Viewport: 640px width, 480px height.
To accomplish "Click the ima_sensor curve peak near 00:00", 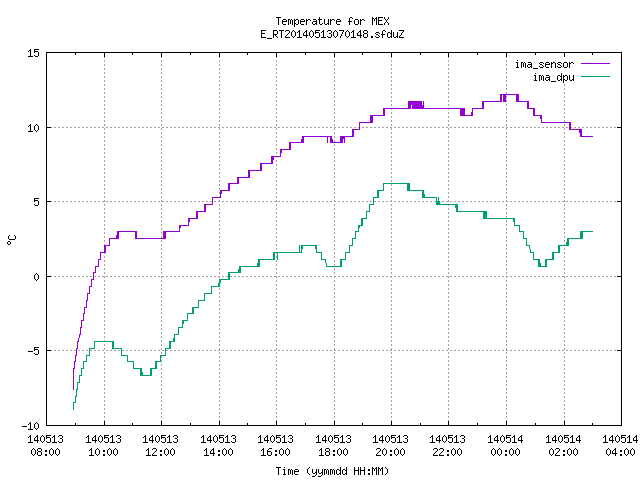I will tap(509, 95).
